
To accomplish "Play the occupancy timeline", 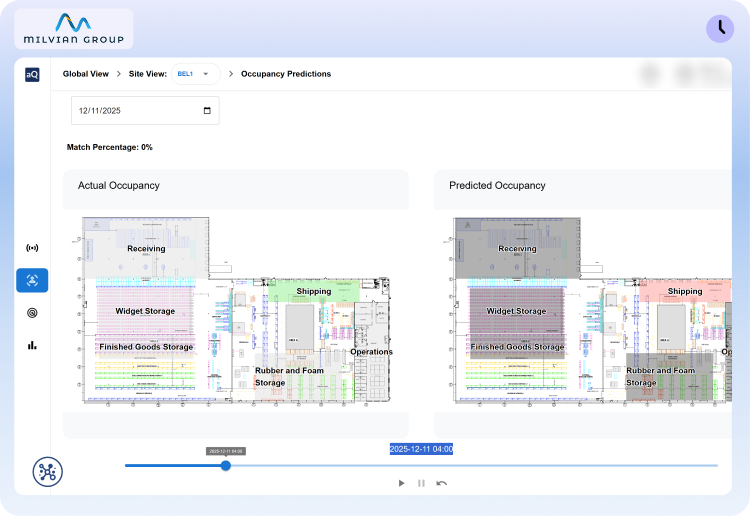I will [x=401, y=483].
